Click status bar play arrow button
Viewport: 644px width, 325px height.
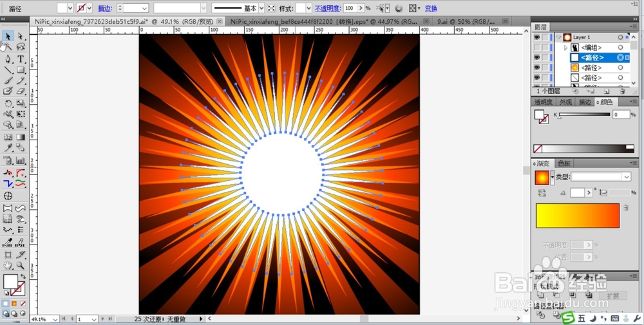[201, 319]
